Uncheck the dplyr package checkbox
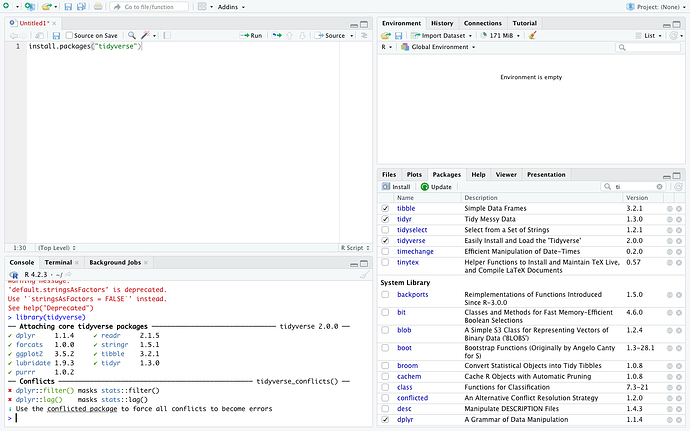 click(x=385, y=420)
